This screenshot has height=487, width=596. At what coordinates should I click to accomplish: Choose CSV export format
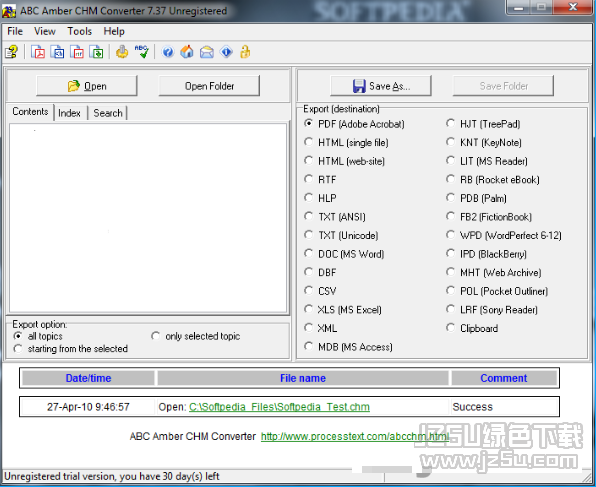coord(321,291)
